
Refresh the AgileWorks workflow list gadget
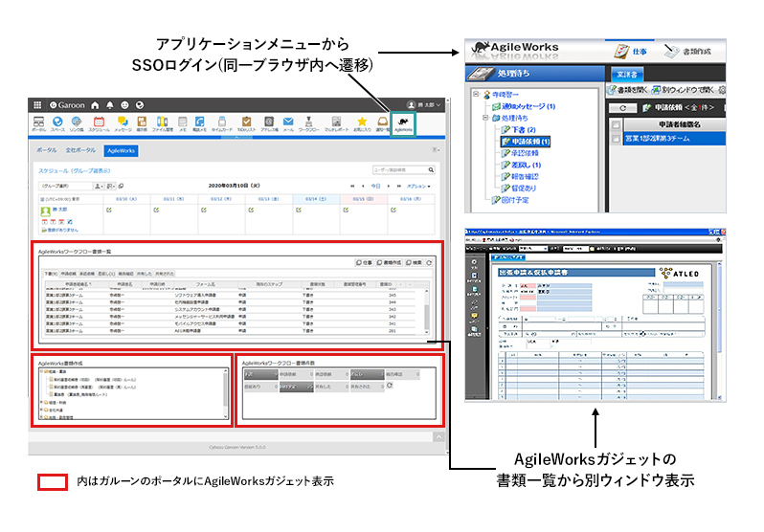click(x=429, y=262)
